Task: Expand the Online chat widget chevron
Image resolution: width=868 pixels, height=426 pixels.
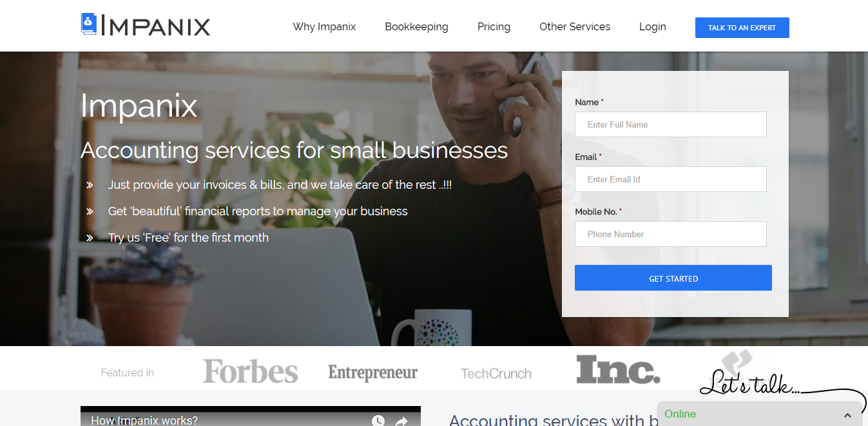Action: [x=848, y=415]
